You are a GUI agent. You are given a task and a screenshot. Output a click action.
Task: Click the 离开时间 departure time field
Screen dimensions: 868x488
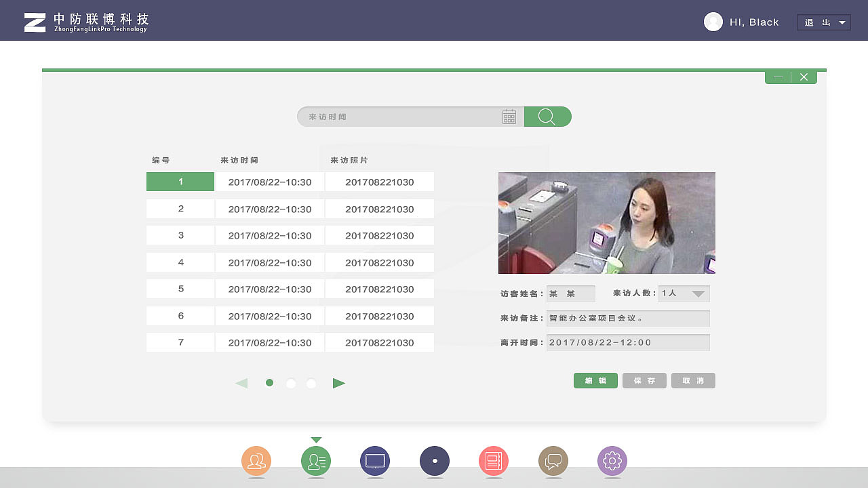[628, 342]
